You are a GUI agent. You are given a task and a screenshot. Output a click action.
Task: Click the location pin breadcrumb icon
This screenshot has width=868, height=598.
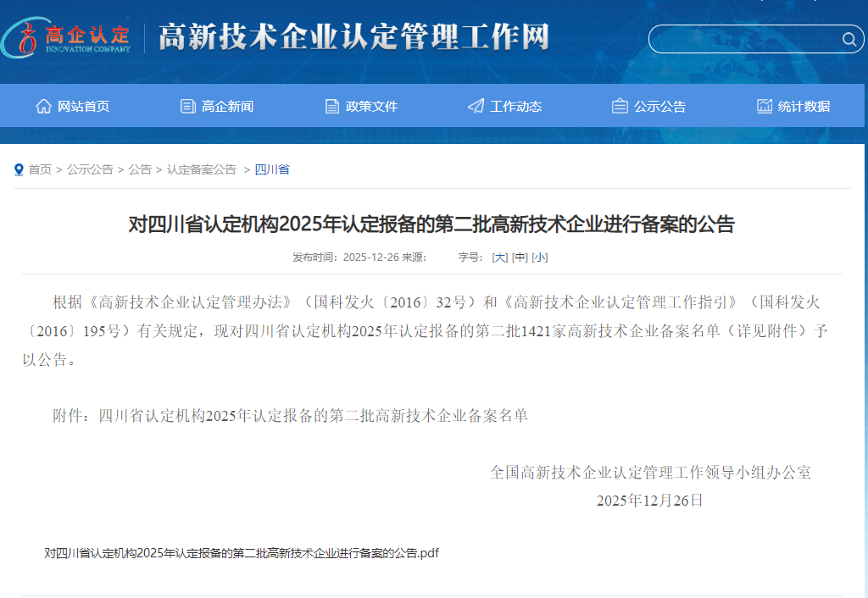[x=19, y=170]
